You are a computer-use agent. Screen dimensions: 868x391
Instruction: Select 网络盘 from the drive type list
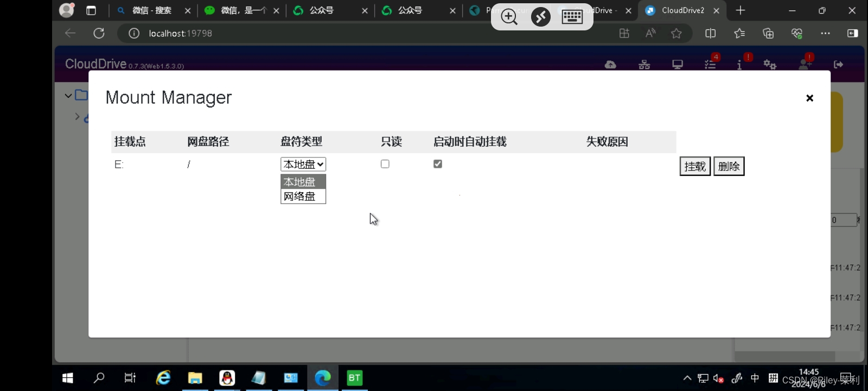pyautogui.click(x=303, y=197)
